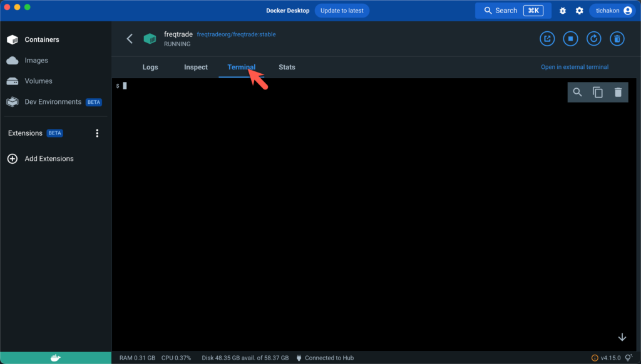This screenshot has width=641, height=364.
Task: Switch to the Logs tab
Action: coord(150,67)
